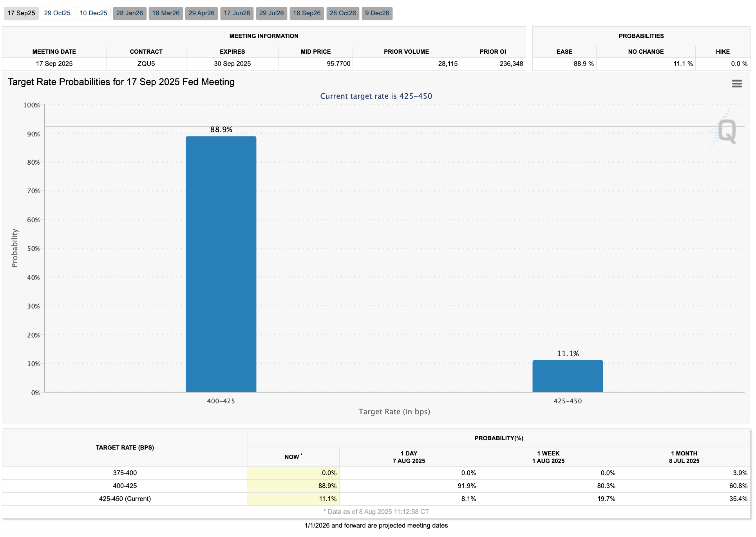Switch to the 18 Mar26 tab
Image resolution: width=756 pixels, height=537 pixels.
[x=166, y=13]
